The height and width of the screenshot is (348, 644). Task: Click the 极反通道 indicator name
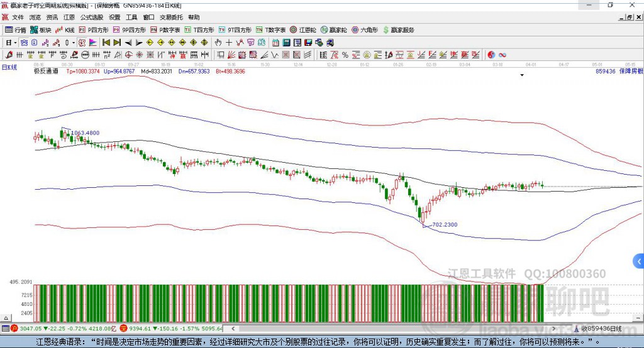(46, 71)
